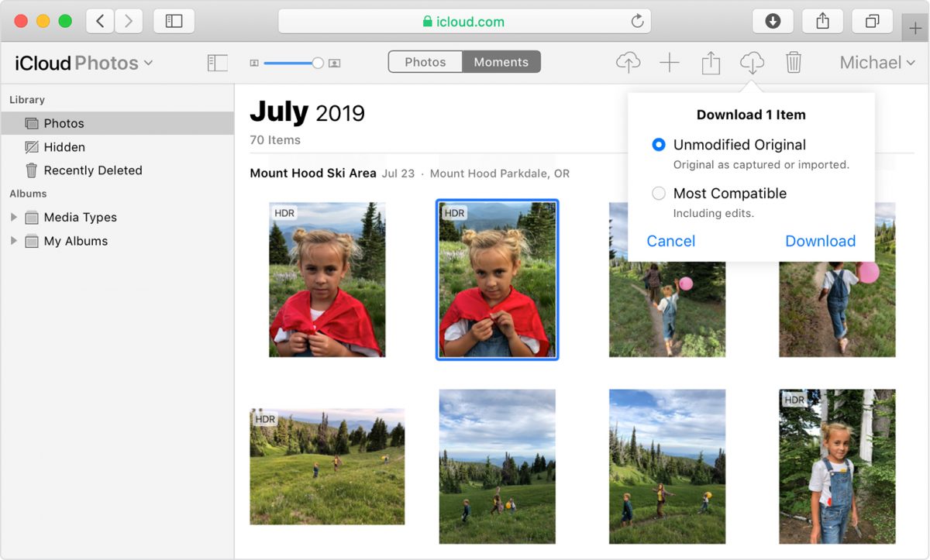Switch to the Photos tab
The image size is (930, 560).
[x=425, y=62]
